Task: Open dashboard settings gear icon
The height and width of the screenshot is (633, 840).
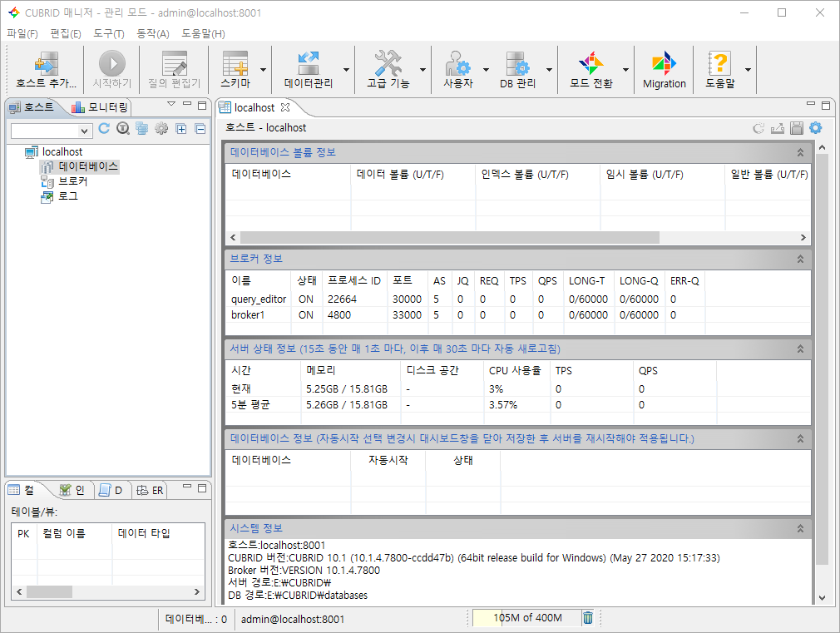Action: pyautogui.click(x=815, y=127)
